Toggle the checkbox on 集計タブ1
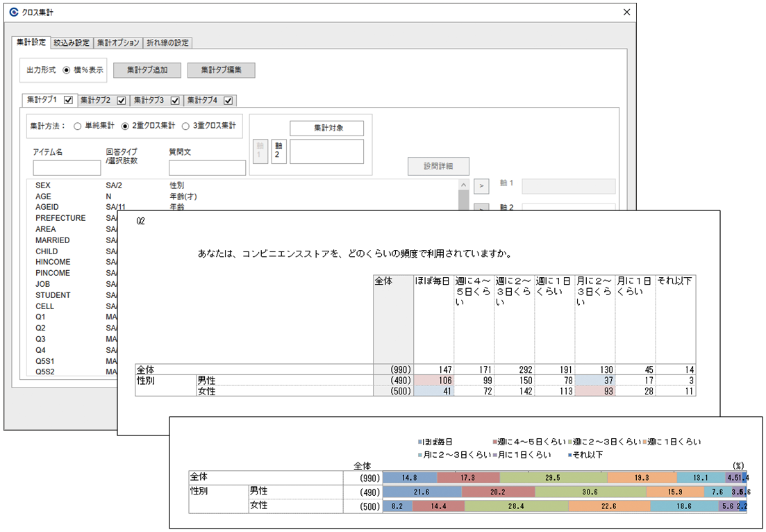Screen dimensions: 766x532 [68, 100]
